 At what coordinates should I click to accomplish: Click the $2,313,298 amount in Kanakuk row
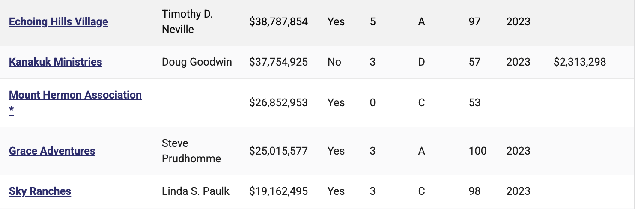tap(580, 62)
